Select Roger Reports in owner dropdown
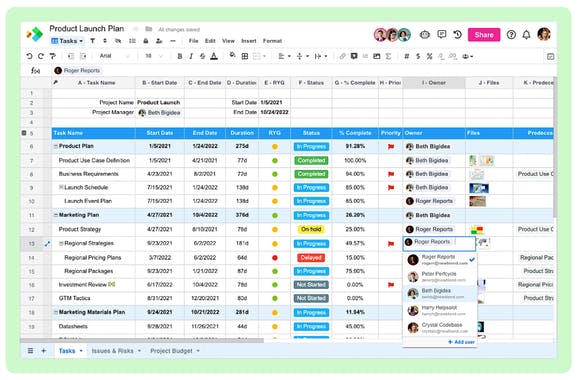This screenshot has height=380, width=579. coord(439,260)
